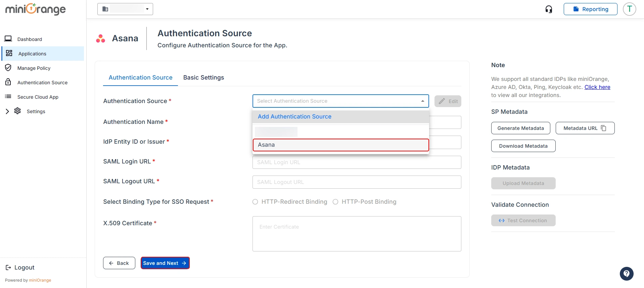Switch to the Authentication Source tab
The image size is (644, 288).
pos(140,78)
